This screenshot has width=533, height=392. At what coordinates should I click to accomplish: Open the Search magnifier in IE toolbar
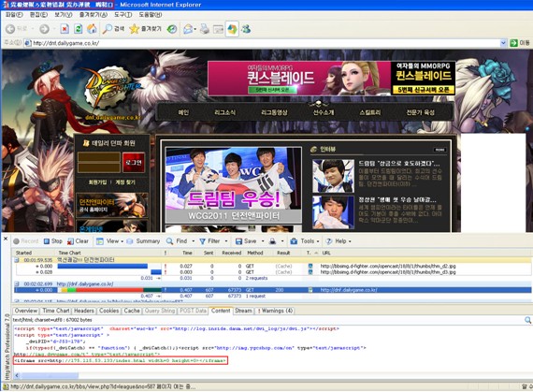click(x=113, y=29)
